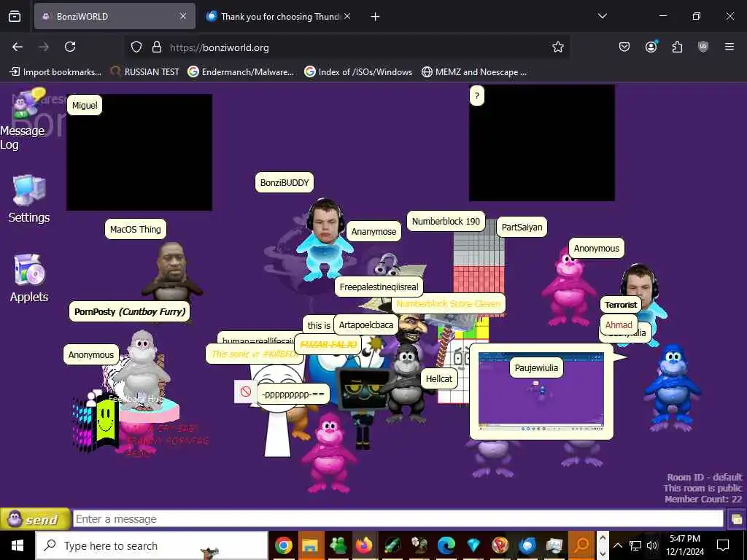This screenshot has height=560, width=747.
Task: Open the Firefox hamburger menu
Action: coord(729,47)
